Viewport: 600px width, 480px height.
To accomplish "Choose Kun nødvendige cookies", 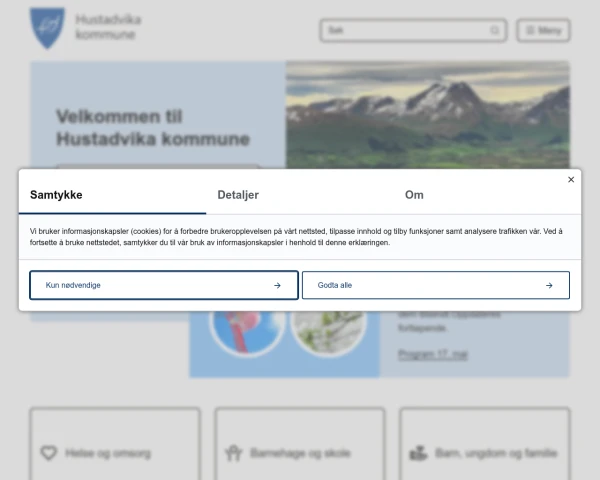I will coord(164,285).
